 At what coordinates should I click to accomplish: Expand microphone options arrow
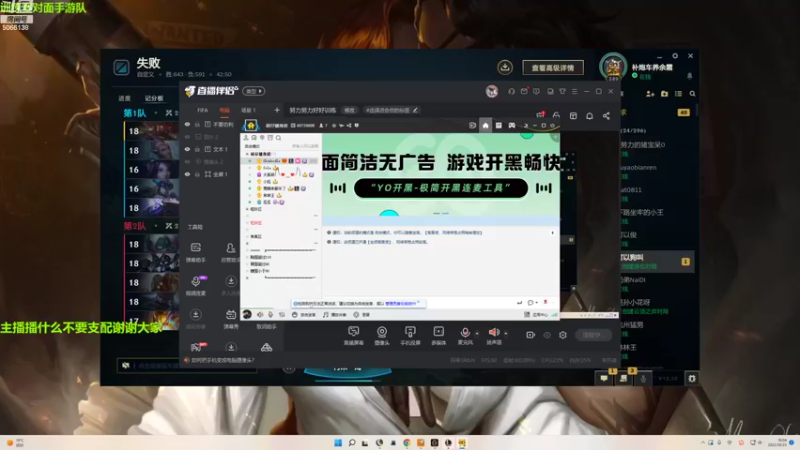[477, 334]
